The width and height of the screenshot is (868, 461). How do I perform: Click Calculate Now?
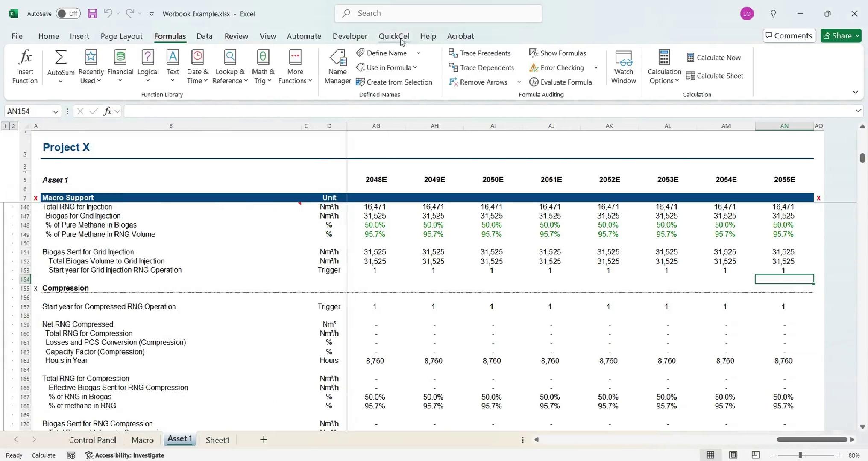(714, 58)
